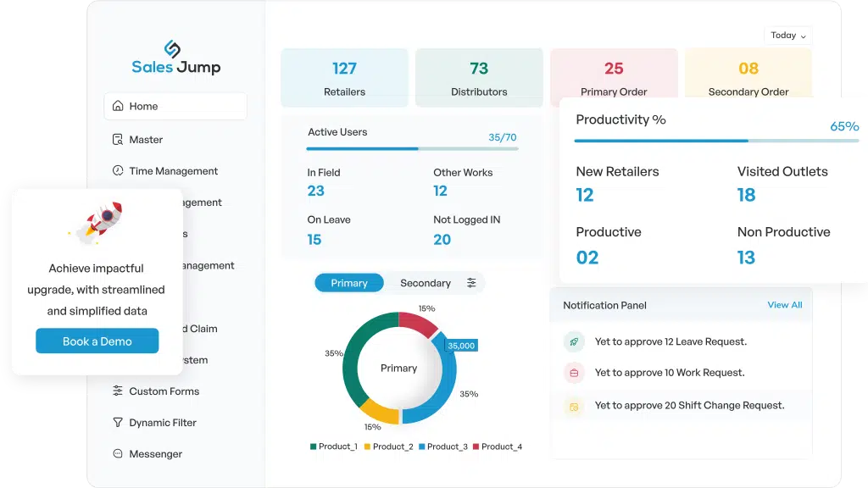Click the Product_3 legend color swatch

click(x=422, y=446)
